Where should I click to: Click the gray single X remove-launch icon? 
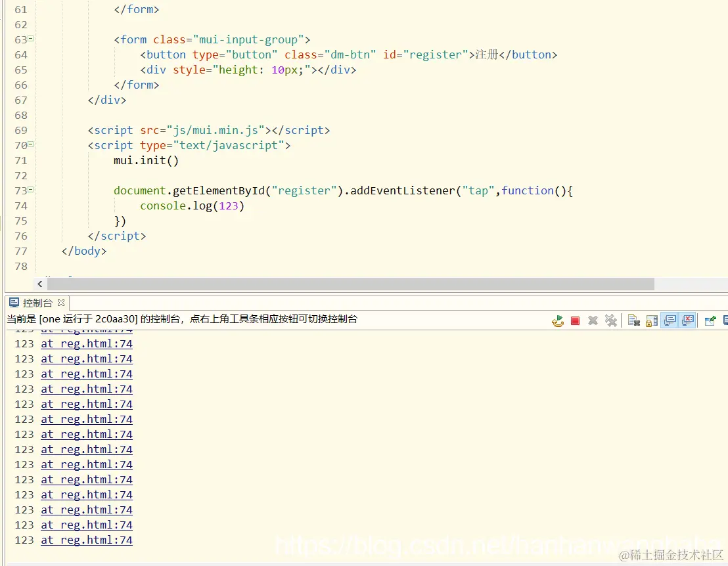[x=593, y=320]
